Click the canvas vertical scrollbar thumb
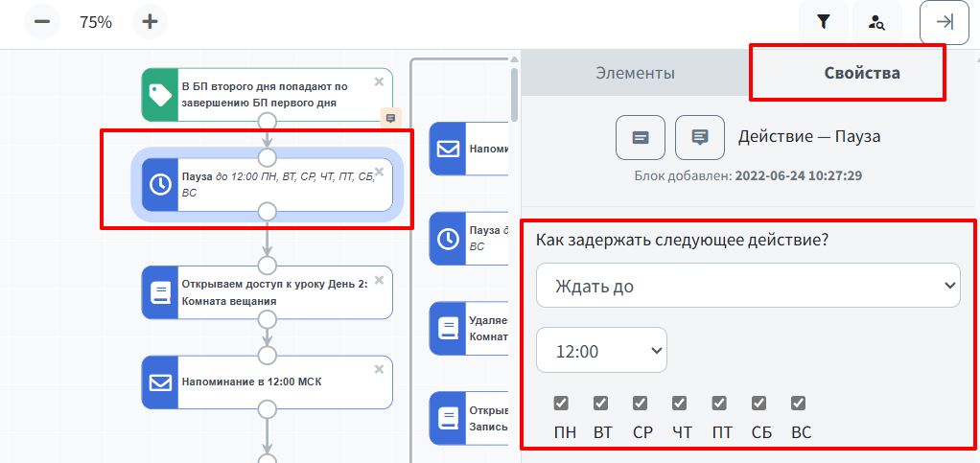980x463 pixels. (x=514, y=94)
